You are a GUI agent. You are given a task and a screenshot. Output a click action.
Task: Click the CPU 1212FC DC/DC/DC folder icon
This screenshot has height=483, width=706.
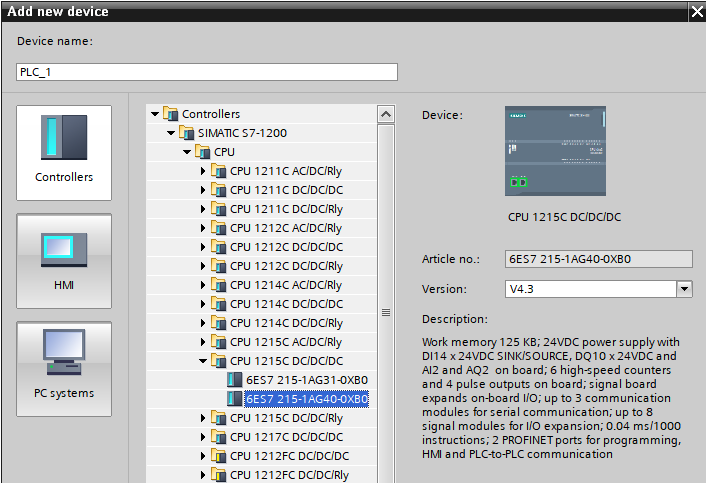pyautogui.click(x=218, y=456)
